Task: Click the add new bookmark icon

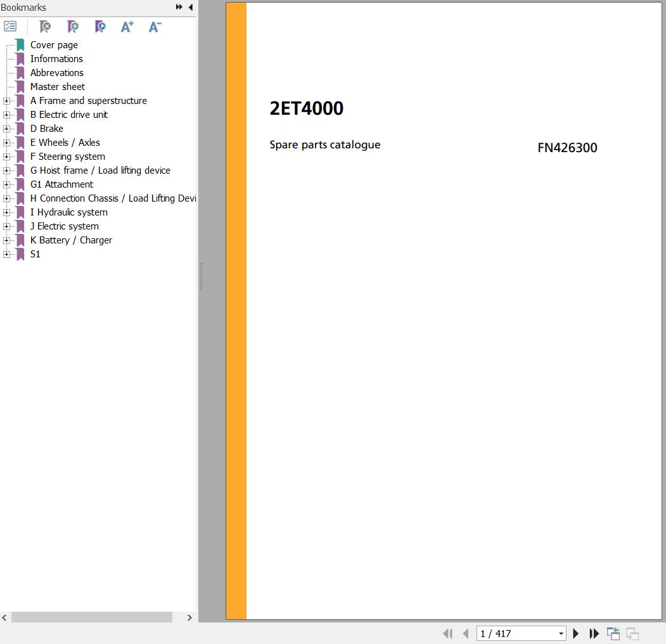Action: coord(73,27)
